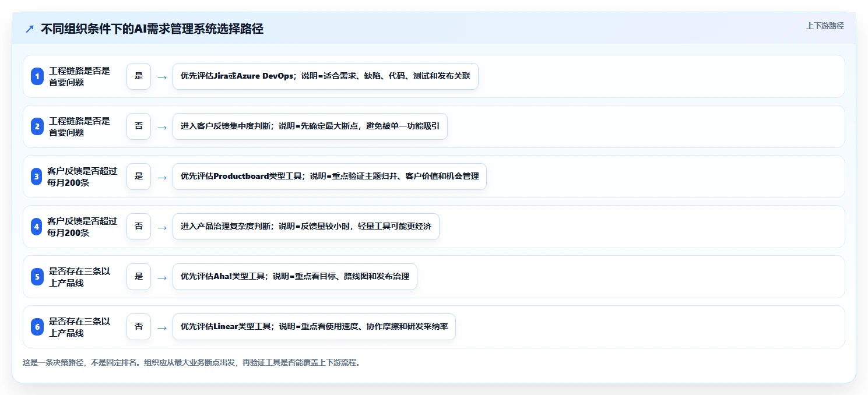Screen dimensions: 868x395
Task: Click the question 是否存在三条以上产品线 in step 5
Action: point(80,277)
